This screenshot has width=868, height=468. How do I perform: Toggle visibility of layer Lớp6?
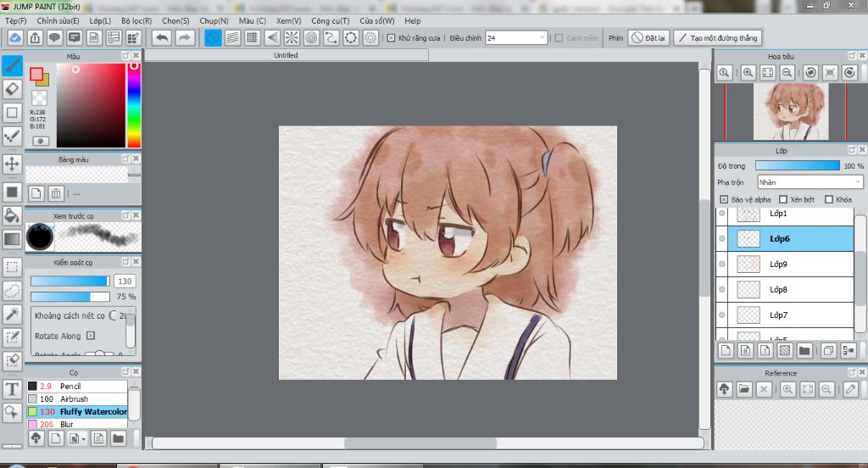click(722, 239)
